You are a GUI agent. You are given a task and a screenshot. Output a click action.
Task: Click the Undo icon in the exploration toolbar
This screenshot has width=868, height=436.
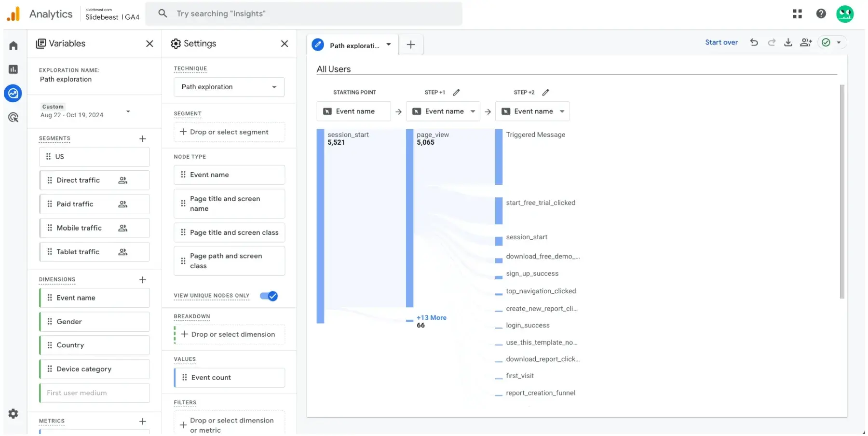[x=754, y=42]
